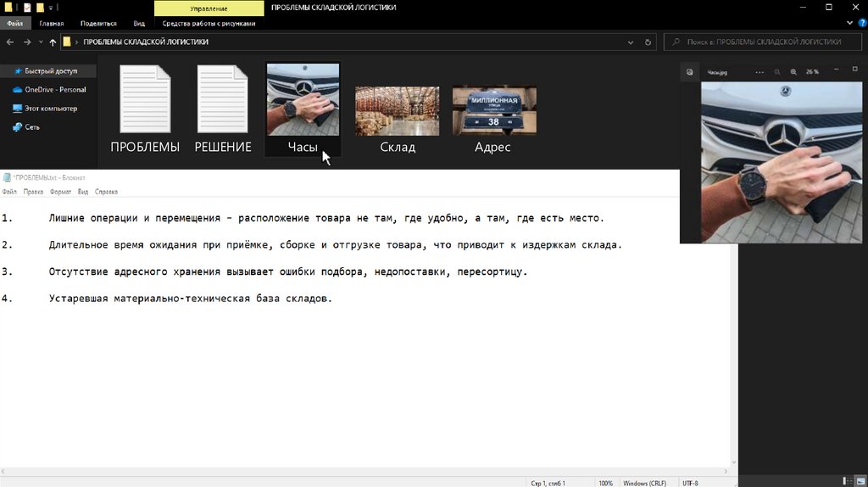Select OneDrive - Personal in navigation pane
This screenshot has width=868, height=487.
54,90
